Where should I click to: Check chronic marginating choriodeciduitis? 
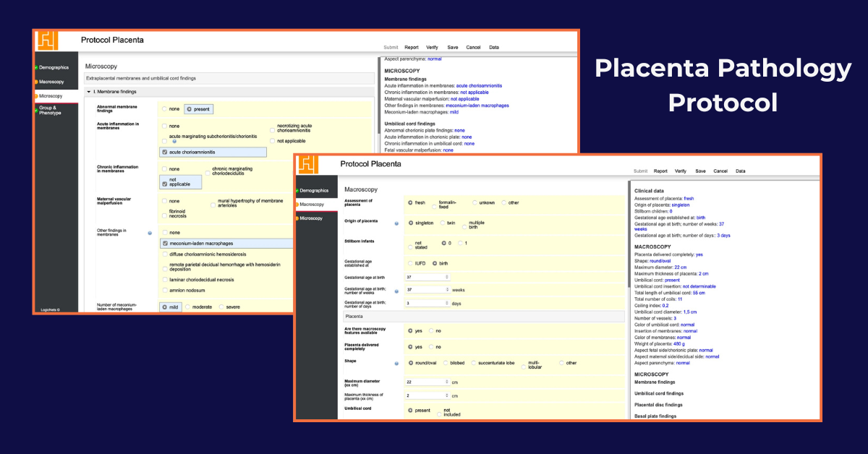coord(208,172)
